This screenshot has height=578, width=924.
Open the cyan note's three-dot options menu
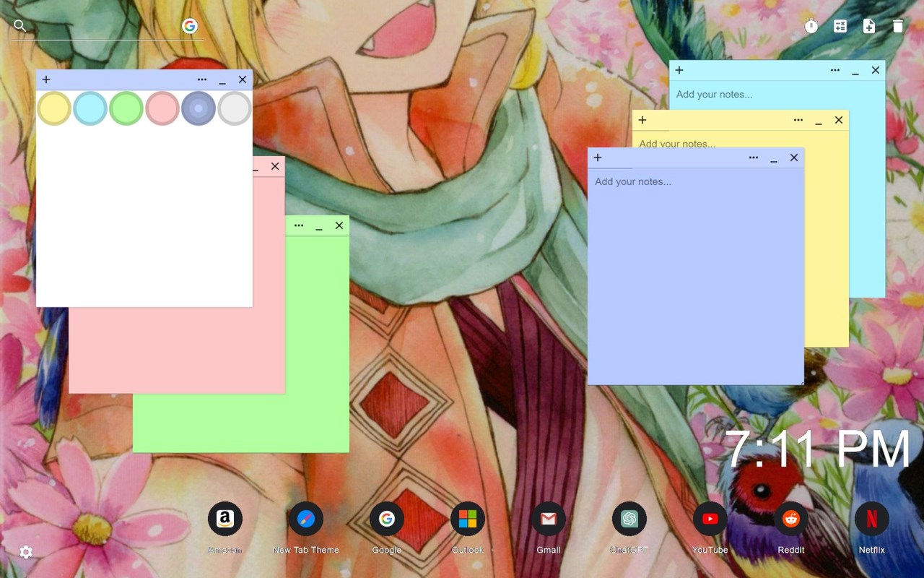835,70
